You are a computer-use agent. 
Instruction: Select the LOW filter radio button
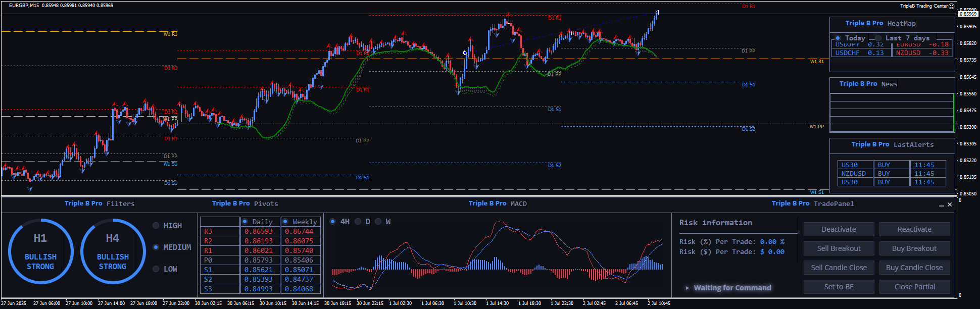(x=156, y=269)
